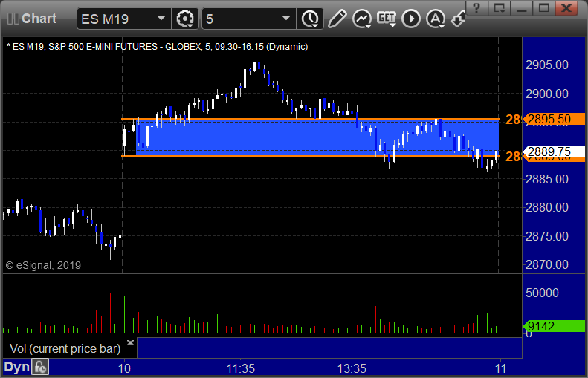The width and height of the screenshot is (588, 378).
Task: Select the upper orange horizontal line
Action: 310,119
